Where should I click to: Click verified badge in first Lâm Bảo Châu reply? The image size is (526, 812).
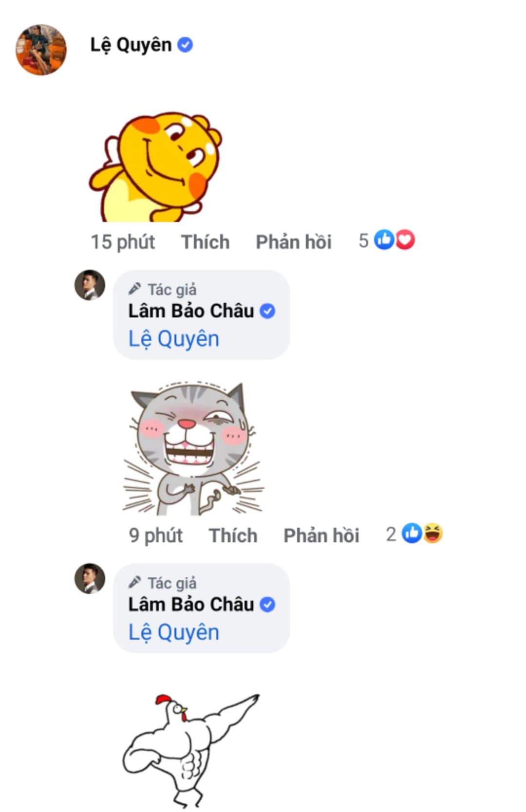click(267, 311)
